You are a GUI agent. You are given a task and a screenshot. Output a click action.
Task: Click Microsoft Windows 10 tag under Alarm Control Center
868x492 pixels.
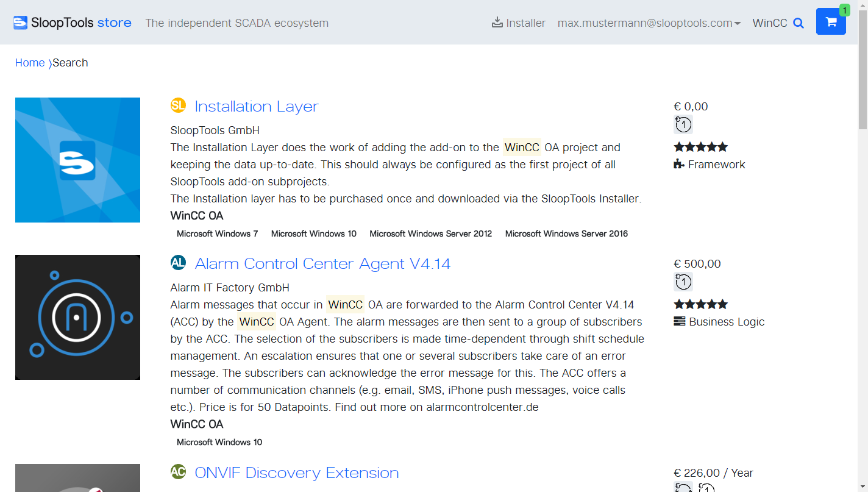[219, 442]
